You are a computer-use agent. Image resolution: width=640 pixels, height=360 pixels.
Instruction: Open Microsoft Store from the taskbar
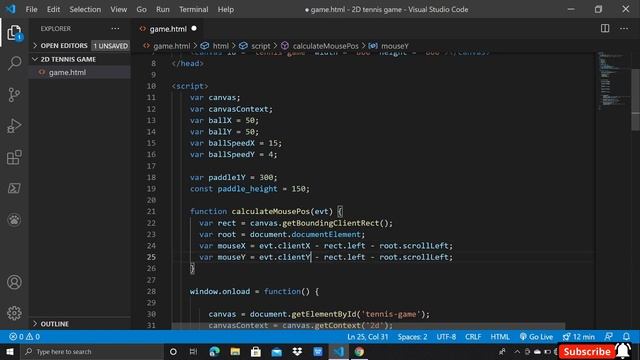click(x=256, y=351)
